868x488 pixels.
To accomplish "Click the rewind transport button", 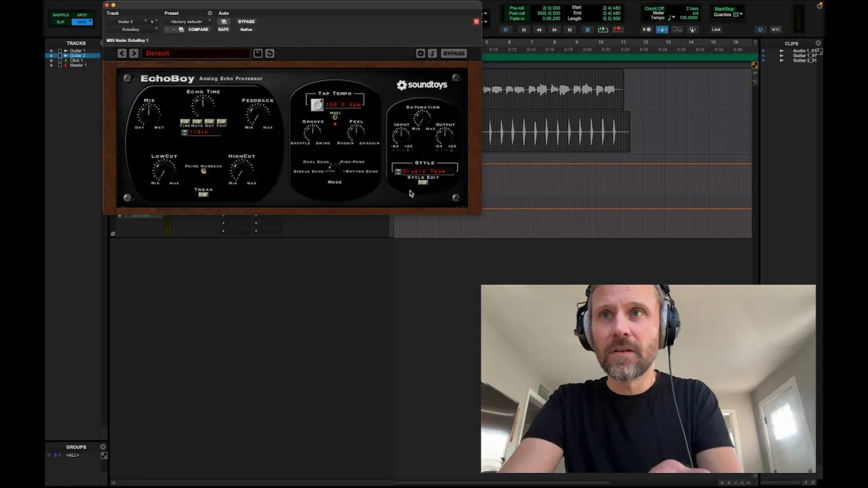I will (x=539, y=29).
